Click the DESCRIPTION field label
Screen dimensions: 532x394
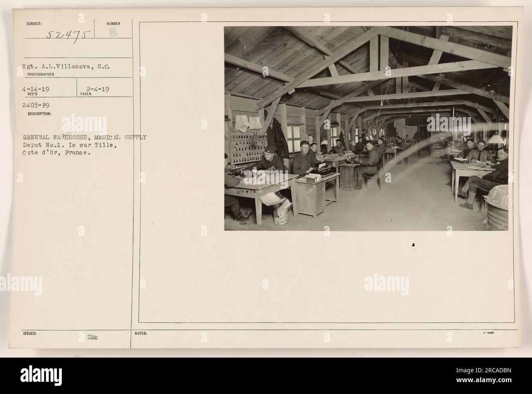coord(39,114)
